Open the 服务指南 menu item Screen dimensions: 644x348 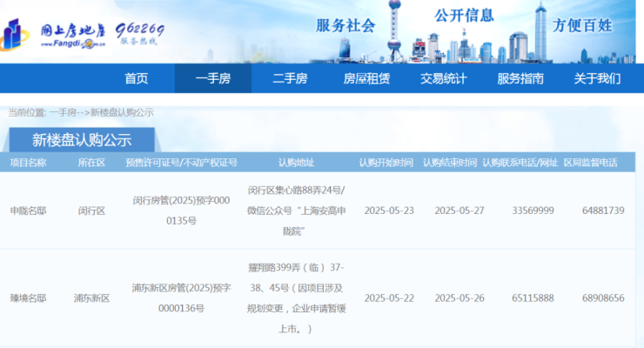click(x=520, y=78)
